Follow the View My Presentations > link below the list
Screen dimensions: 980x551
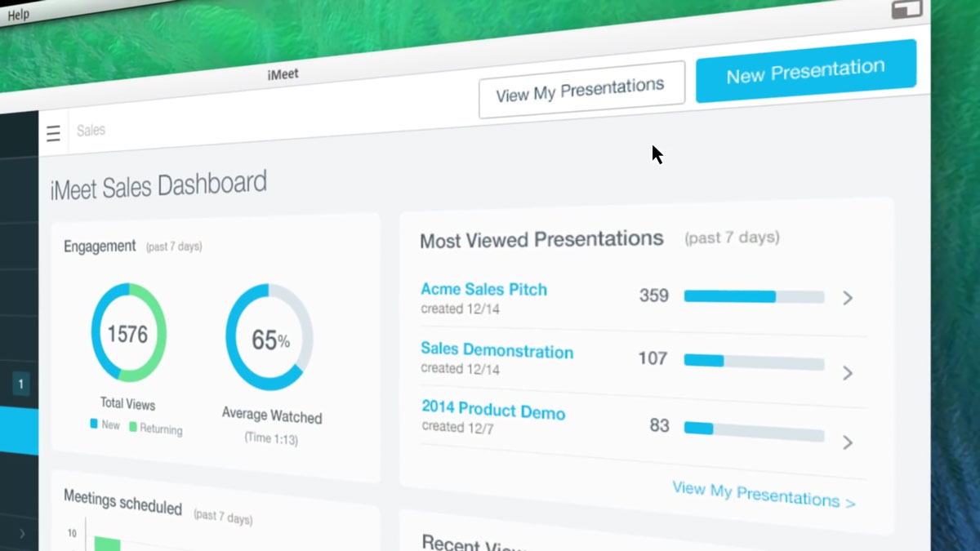point(764,494)
